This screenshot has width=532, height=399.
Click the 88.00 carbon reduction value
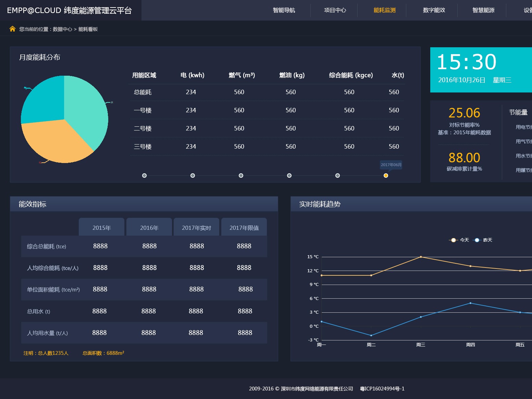point(465,158)
